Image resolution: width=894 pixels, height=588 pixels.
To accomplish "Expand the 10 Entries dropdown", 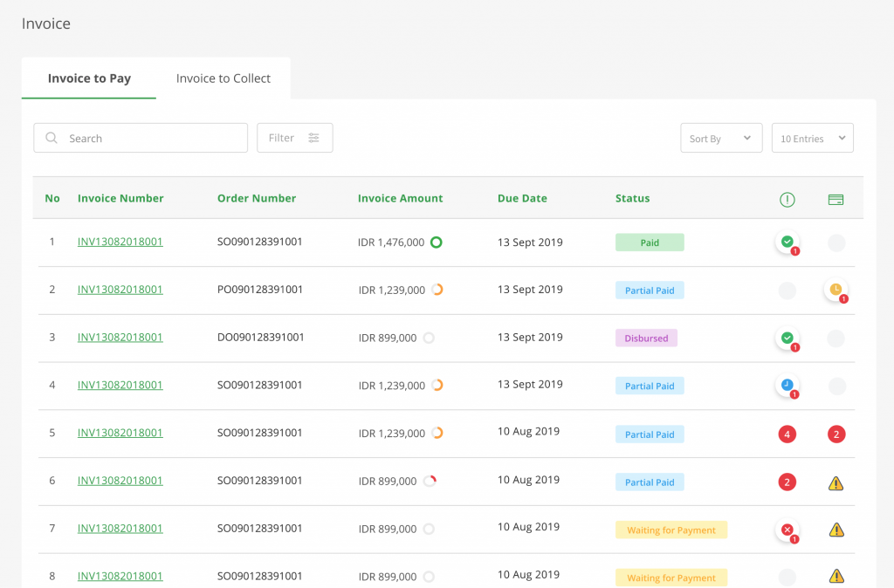I will (813, 138).
